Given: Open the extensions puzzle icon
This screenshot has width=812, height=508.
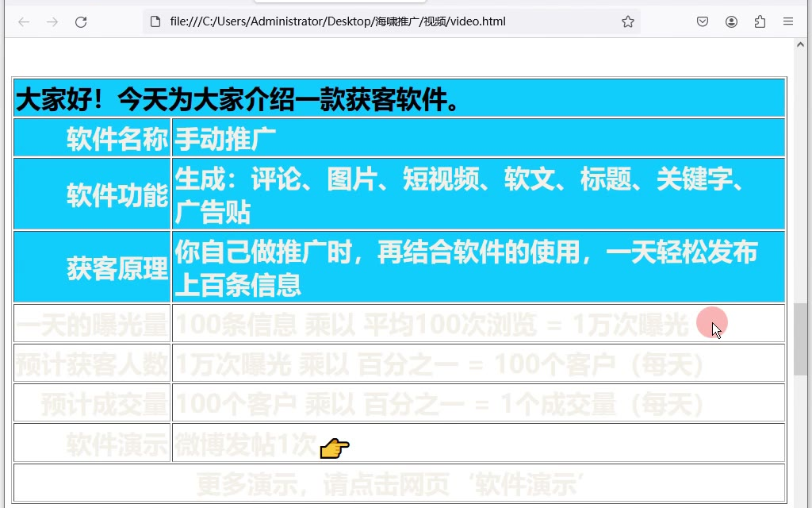Looking at the screenshot, I should (760, 21).
